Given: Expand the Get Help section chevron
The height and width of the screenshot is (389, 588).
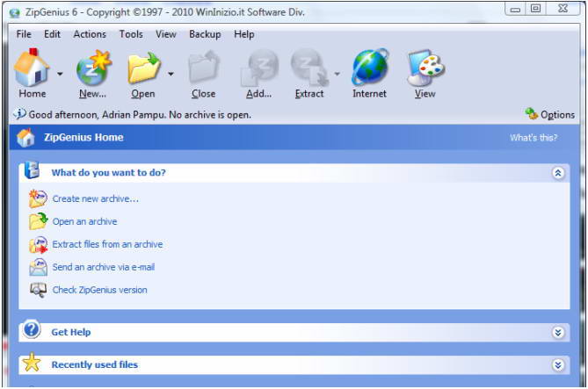Looking at the screenshot, I should [558, 333].
